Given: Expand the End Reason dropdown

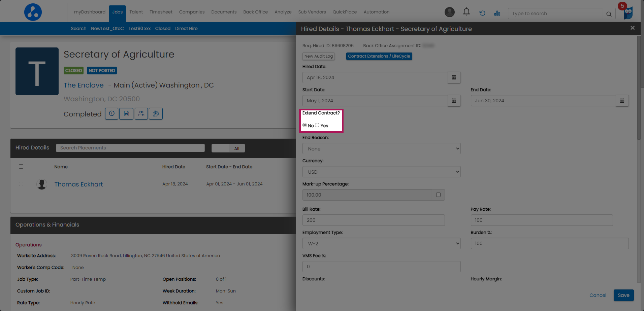Looking at the screenshot, I should (x=381, y=149).
